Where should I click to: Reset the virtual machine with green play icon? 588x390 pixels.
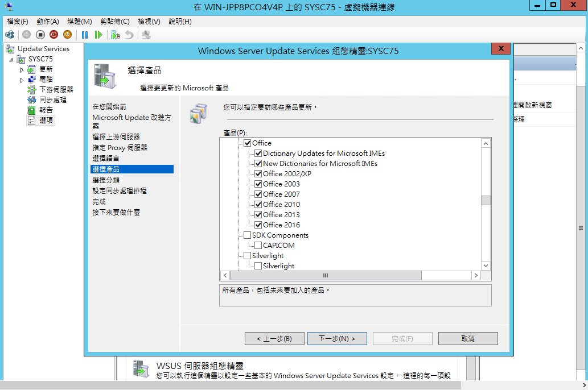(98, 35)
